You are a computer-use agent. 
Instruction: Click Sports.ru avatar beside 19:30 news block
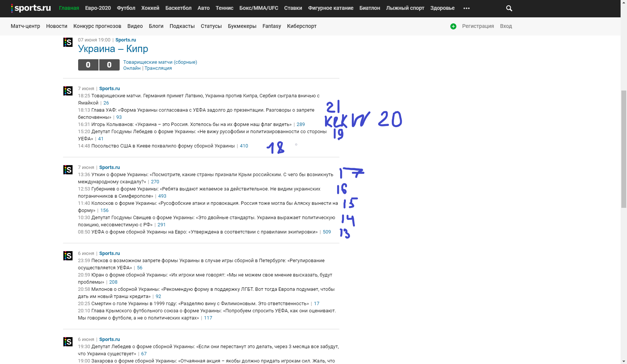[x=68, y=342]
